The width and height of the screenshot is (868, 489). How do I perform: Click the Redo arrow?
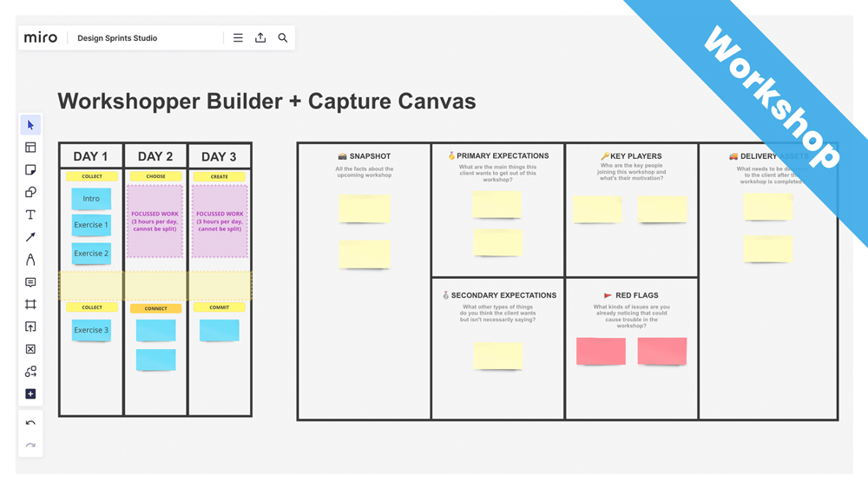[x=30, y=446]
